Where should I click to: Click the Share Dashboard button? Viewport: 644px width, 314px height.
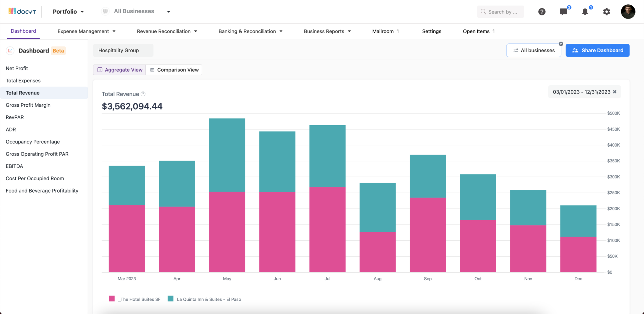pyautogui.click(x=597, y=50)
